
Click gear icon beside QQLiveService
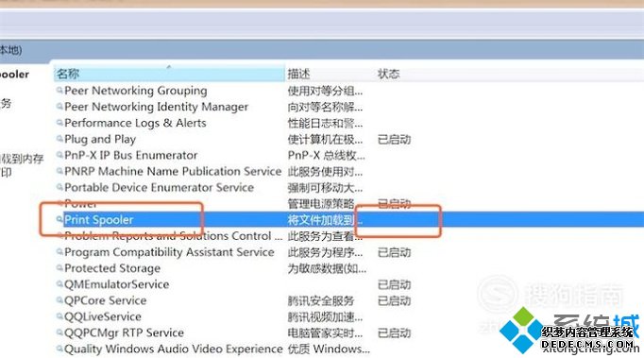pos(59,316)
